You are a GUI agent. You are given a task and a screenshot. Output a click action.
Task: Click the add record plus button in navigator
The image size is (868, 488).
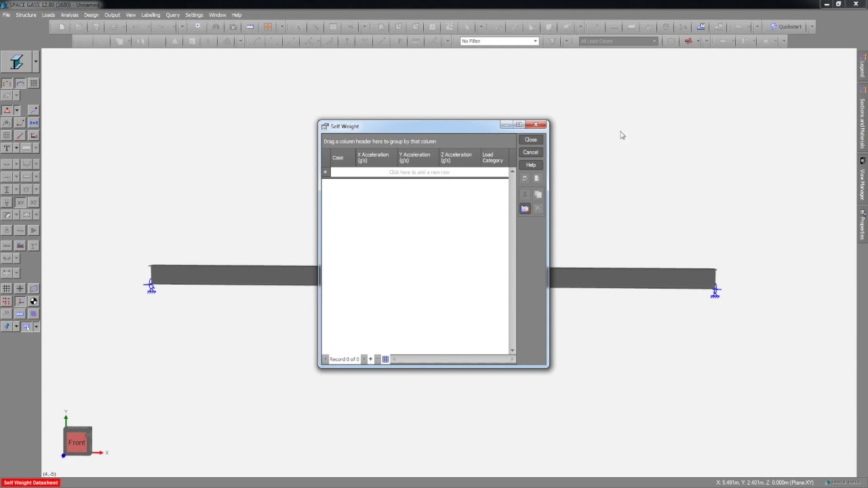370,359
